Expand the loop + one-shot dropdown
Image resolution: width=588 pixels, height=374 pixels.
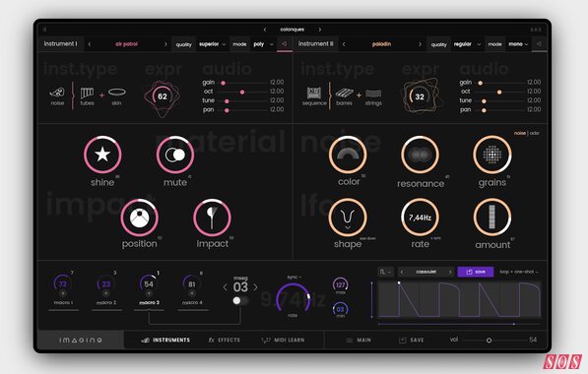click(x=519, y=272)
